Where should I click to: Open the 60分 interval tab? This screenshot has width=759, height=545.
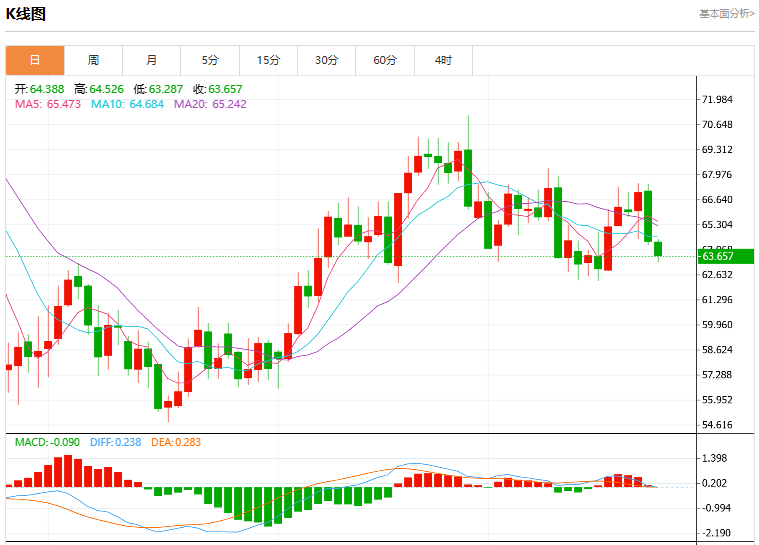tap(385, 61)
